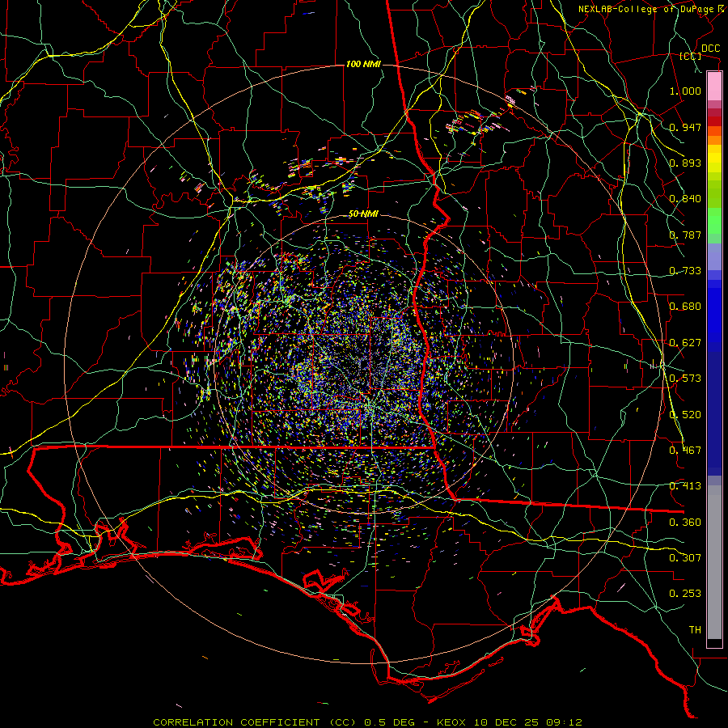Click the DCC legend title

pyautogui.click(x=710, y=49)
